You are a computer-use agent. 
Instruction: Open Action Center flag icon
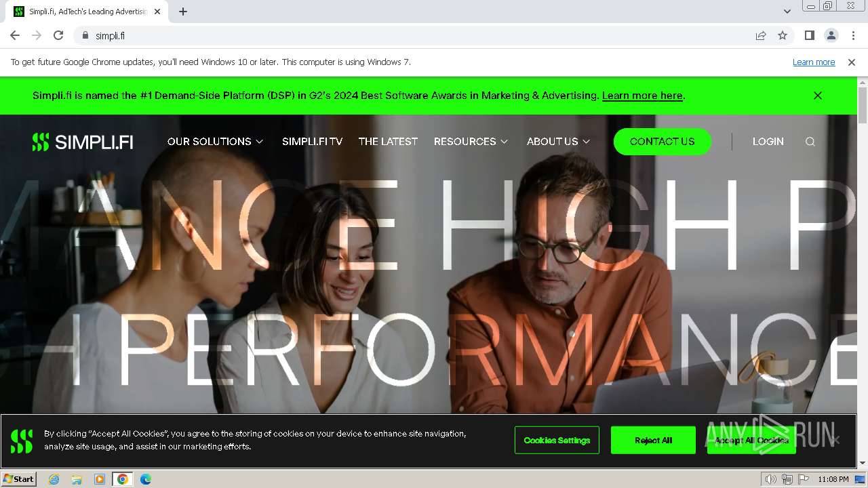pos(803,479)
